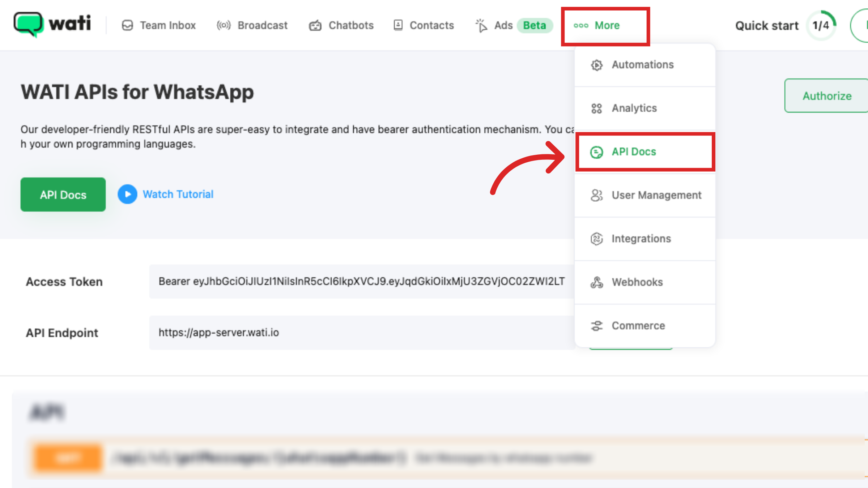Viewport: 868px width, 488px height.
Task: Click the Webhooks icon in the menu
Action: pos(596,282)
